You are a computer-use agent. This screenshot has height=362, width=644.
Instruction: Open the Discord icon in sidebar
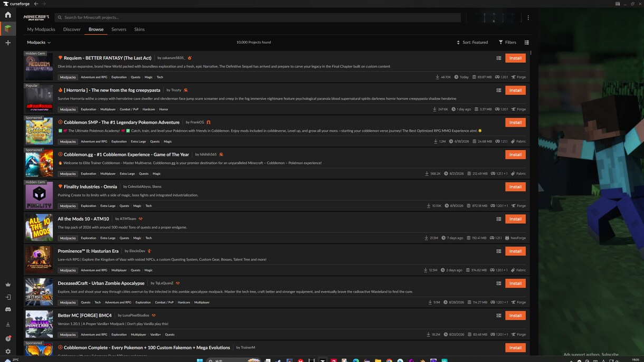point(8,310)
